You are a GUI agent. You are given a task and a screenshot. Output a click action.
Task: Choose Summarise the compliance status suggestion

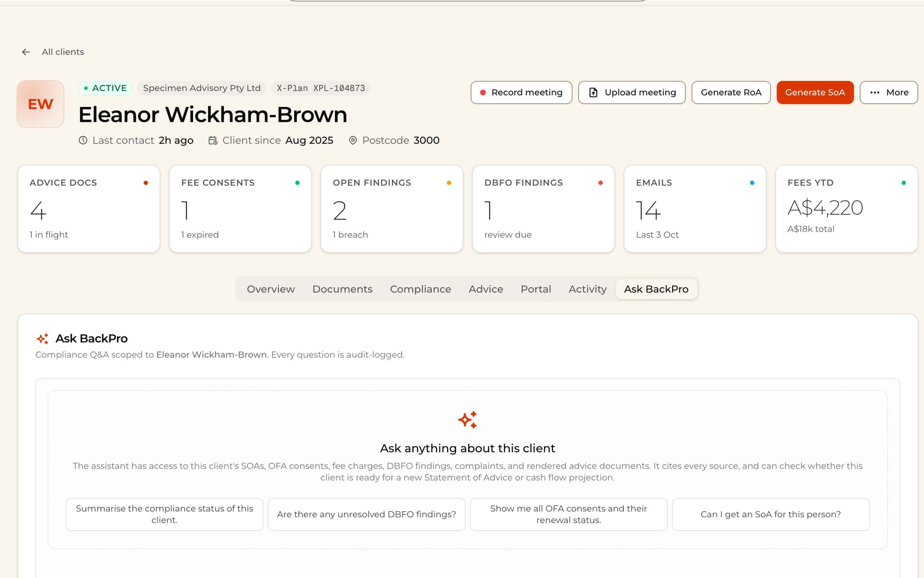pyautogui.click(x=165, y=514)
